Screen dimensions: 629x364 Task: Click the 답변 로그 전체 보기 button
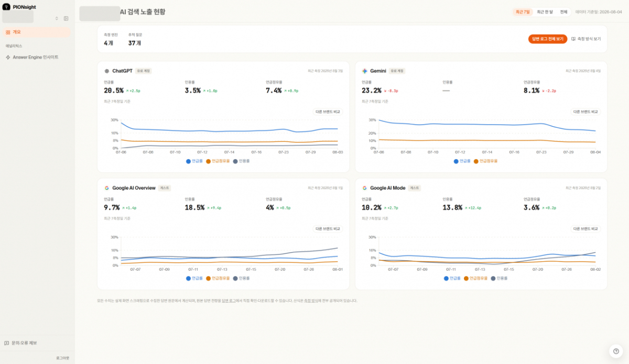pyautogui.click(x=548, y=39)
